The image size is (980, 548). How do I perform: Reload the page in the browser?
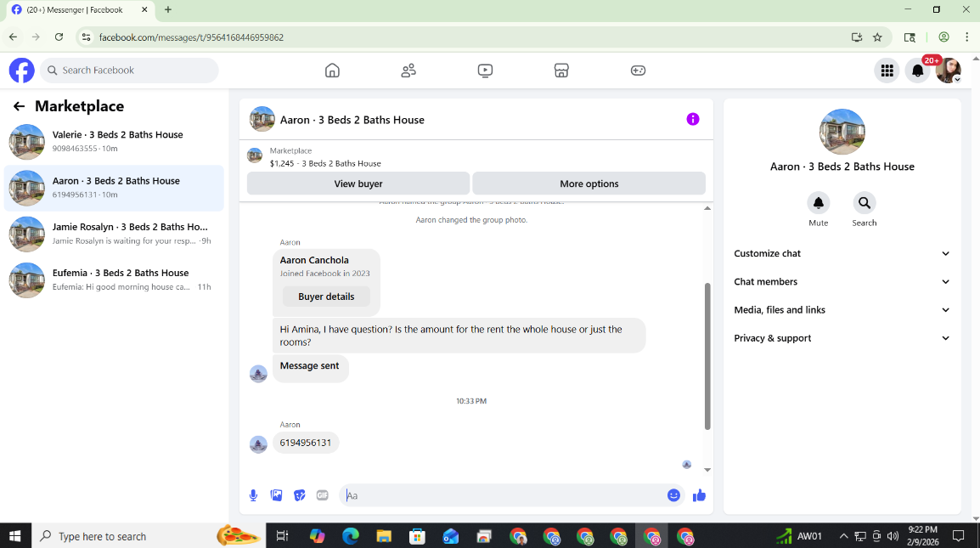[59, 37]
